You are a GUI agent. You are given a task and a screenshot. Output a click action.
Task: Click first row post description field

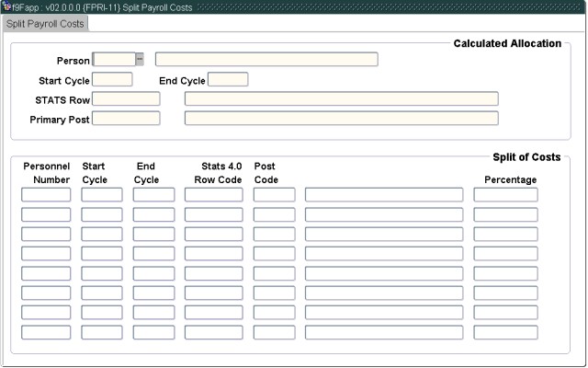click(x=384, y=195)
